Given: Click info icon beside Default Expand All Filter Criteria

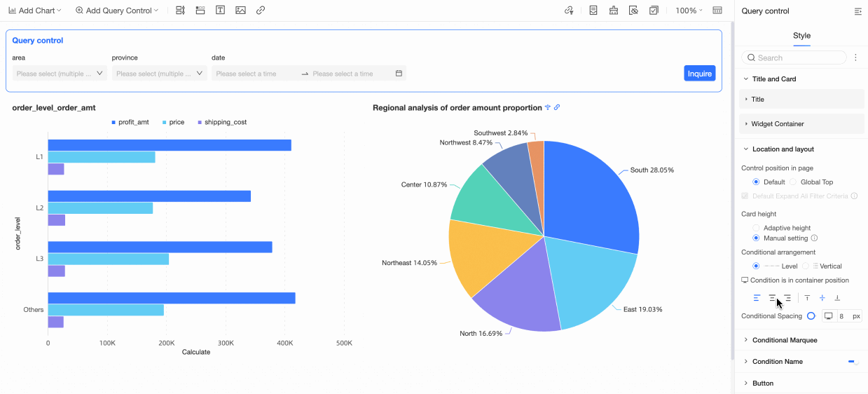Looking at the screenshot, I should [854, 196].
